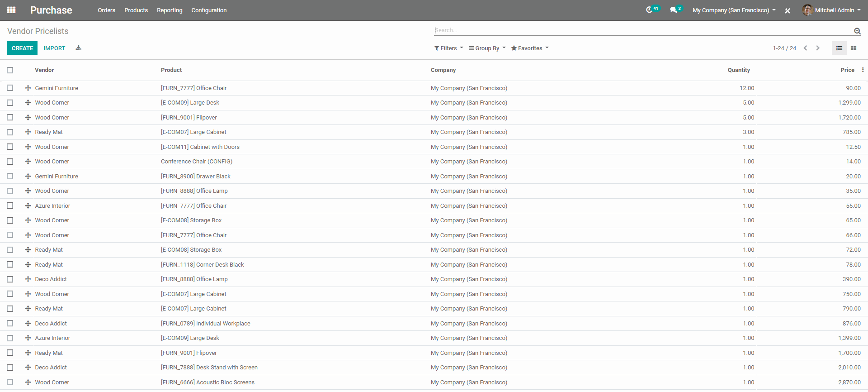This screenshot has height=392, width=868.
Task: Click drag handle on Corner Desk Black row
Action: pos(28,264)
